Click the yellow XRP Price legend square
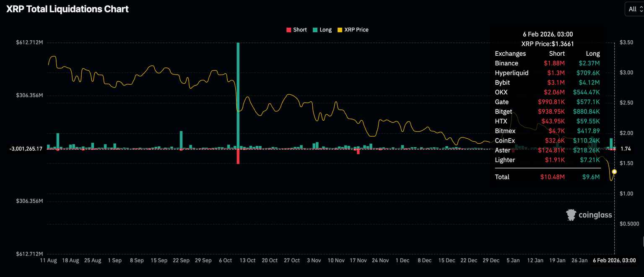This screenshot has width=644, height=277. pos(340,30)
